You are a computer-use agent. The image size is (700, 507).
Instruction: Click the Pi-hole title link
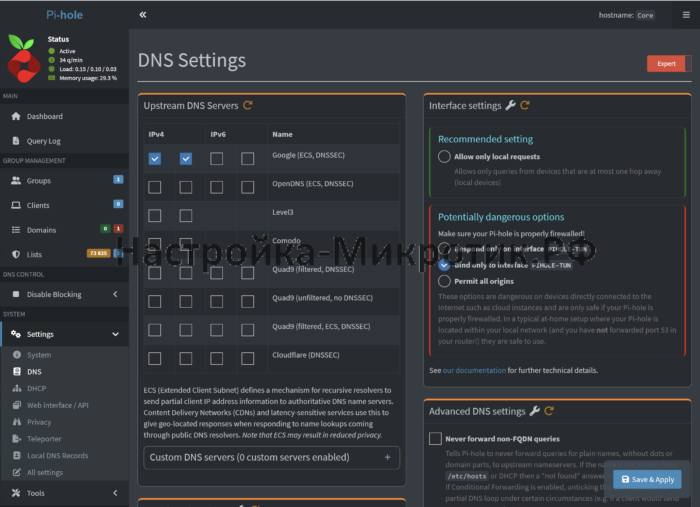click(64, 15)
